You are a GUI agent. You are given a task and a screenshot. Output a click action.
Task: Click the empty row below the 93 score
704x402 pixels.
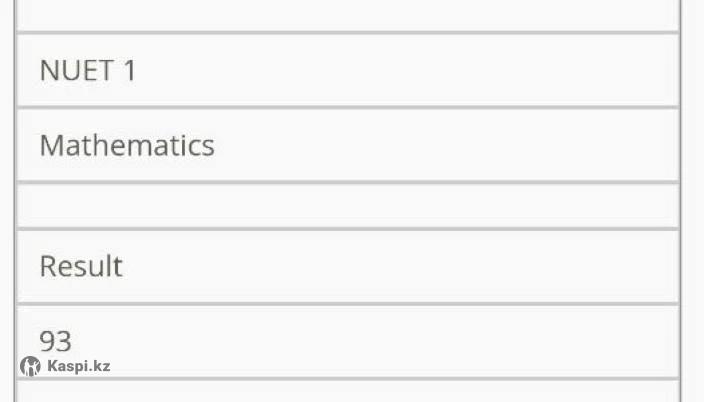pyautogui.click(x=347, y=392)
